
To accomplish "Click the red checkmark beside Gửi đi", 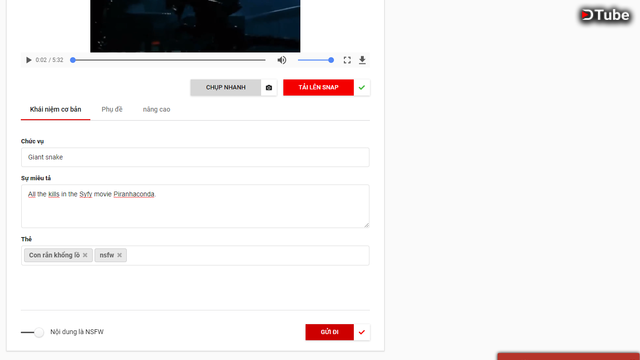I will [x=362, y=332].
